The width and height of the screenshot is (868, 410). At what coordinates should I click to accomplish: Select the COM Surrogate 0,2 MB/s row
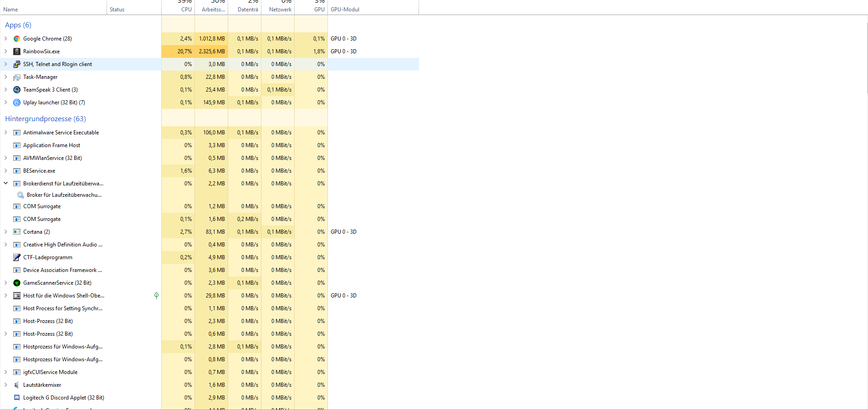pyautogui.click(x=209, y=219)
